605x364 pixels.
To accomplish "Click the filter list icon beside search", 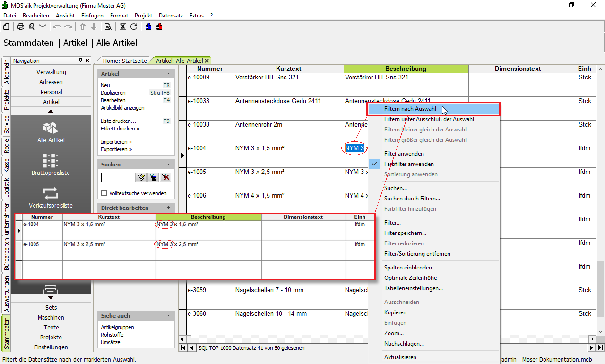I will (x=153, y=177).
